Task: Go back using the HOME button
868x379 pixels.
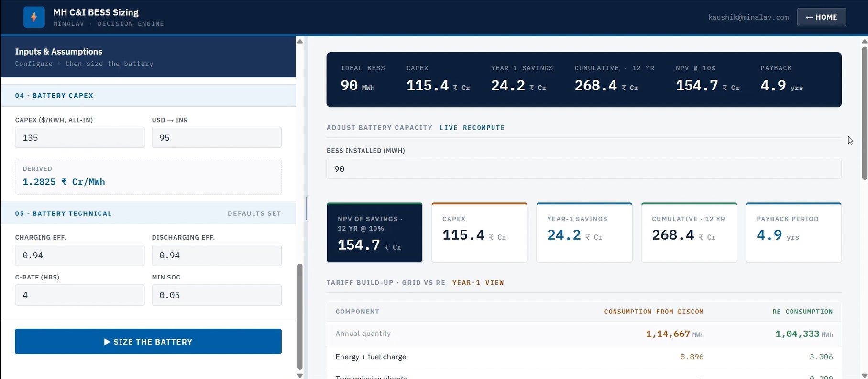Action: [x=821, y=17]
